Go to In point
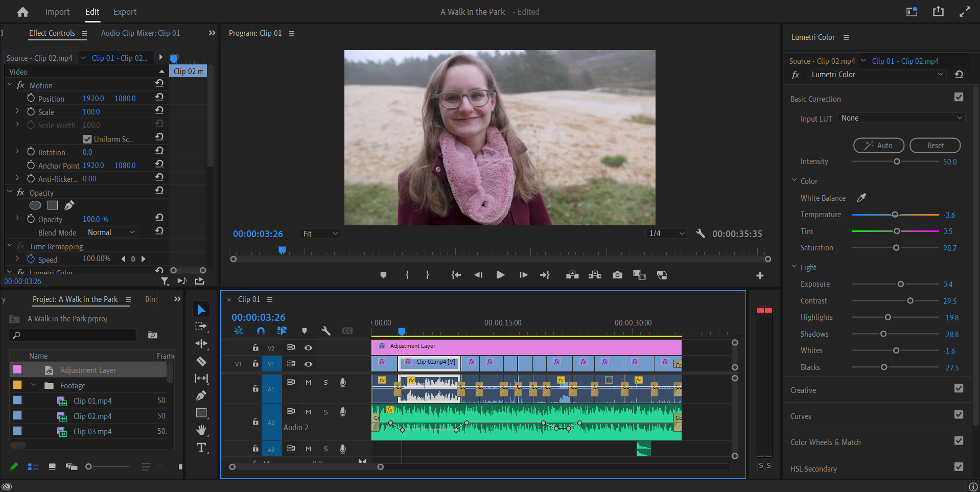This screenshot has height=492, width=980. point(456,275)
